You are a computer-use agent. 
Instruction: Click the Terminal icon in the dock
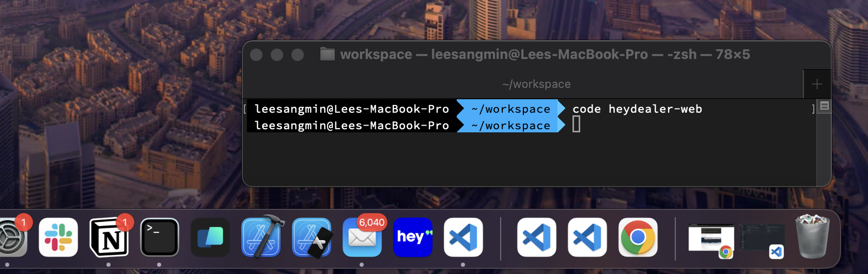160,238
